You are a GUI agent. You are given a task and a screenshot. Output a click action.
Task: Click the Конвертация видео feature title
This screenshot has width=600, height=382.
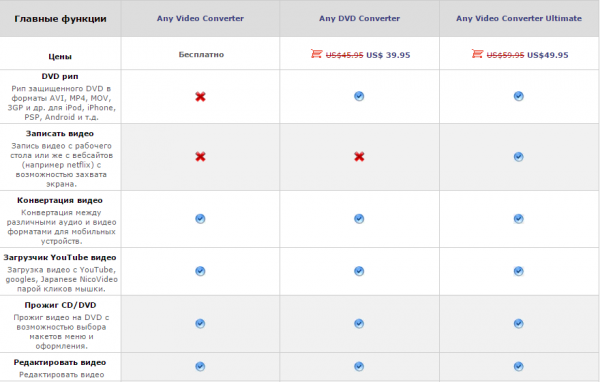click(60, 200)
